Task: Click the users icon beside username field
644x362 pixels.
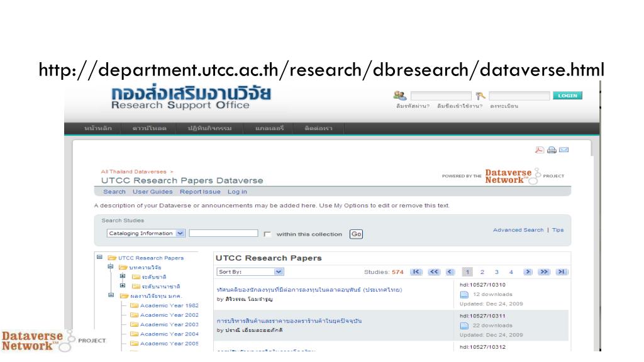Action: [399, 96]
